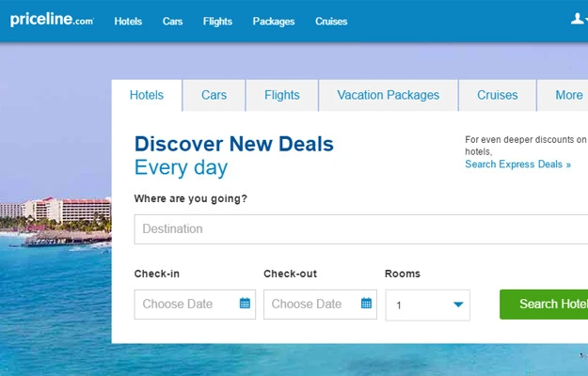The height and width of the screenshot is (376, 588).
Task: Click the Destination input field
Action: pyautogui.click(x=358, y=228)
